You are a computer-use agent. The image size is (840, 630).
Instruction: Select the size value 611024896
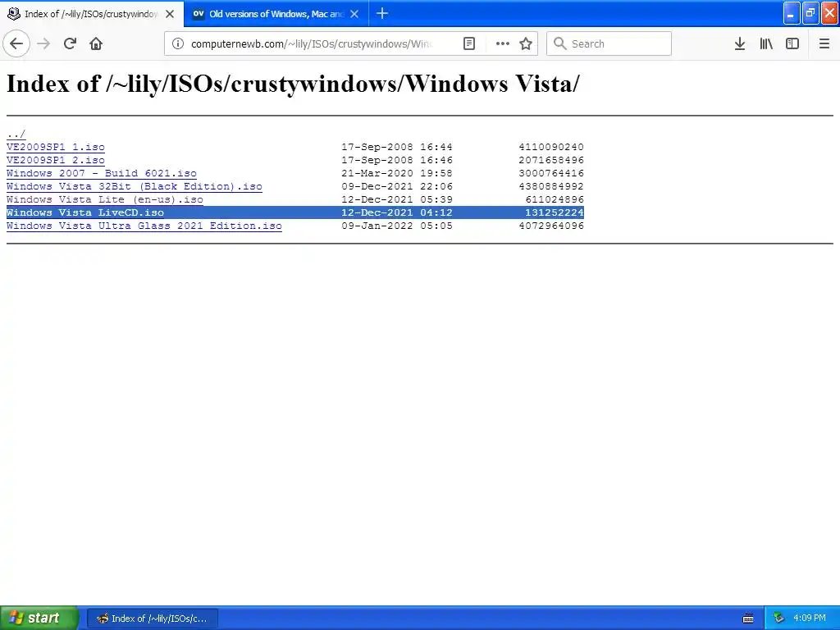555,199
